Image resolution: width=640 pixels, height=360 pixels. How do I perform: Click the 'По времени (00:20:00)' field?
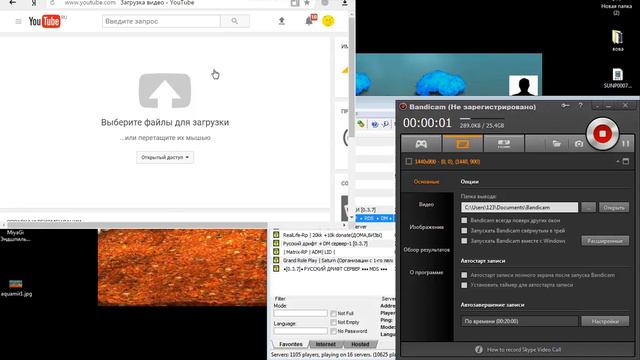point(519,321)
